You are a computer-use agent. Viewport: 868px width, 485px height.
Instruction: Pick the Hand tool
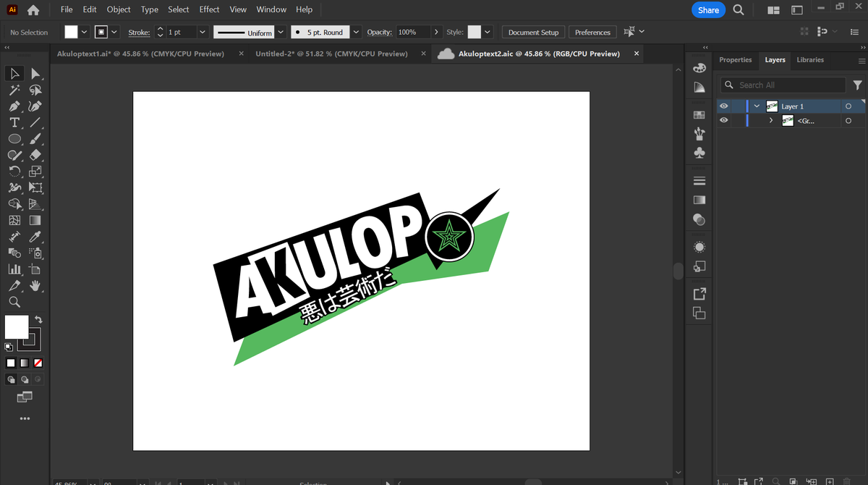(x=35, y=285)
